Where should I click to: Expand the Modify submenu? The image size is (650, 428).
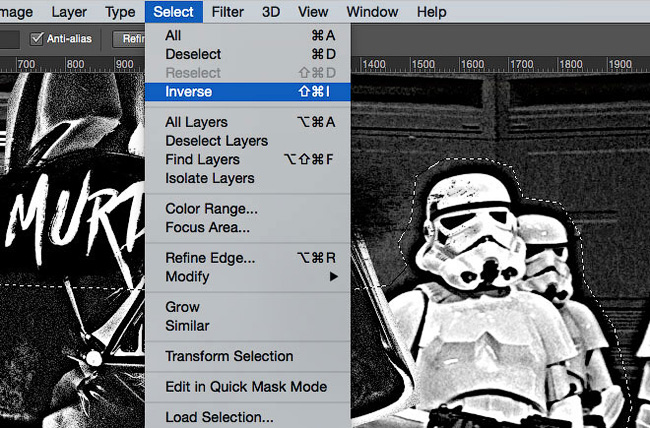[x=248, y=277]
